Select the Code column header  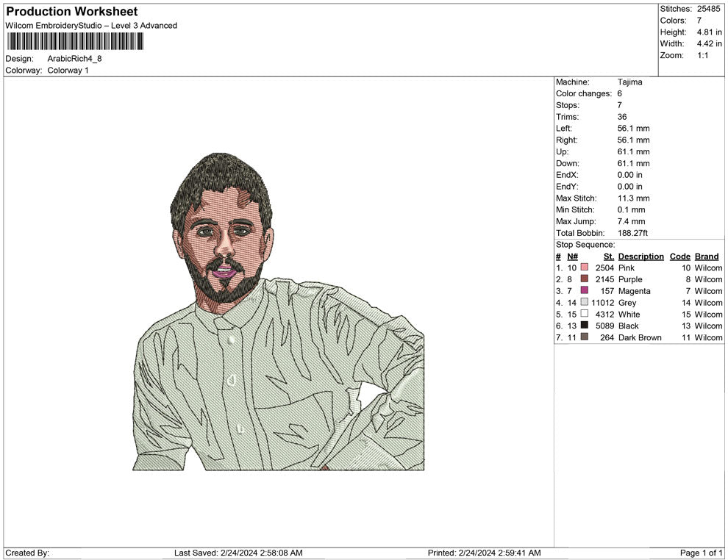point(679,256)
